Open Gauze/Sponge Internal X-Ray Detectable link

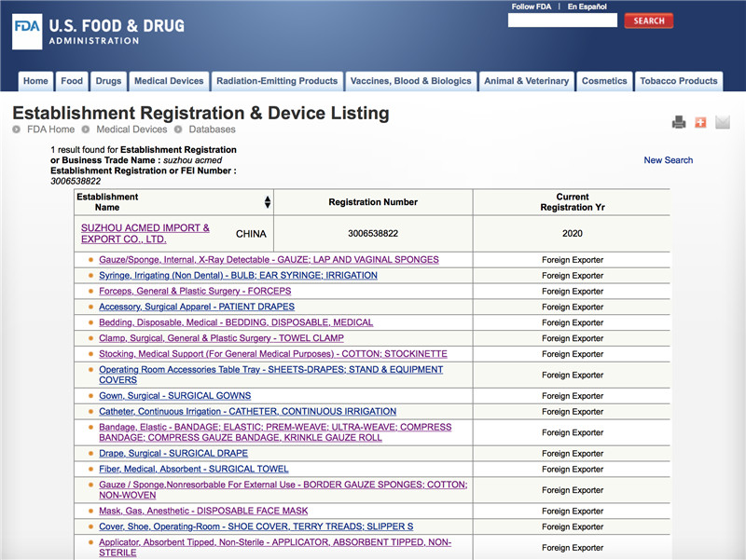click(x=269, y=260)
